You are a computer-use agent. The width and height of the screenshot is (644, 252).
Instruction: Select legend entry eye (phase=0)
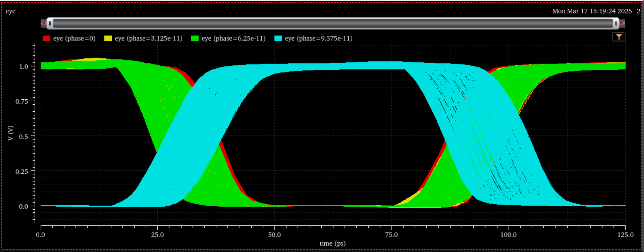[x=74, y=38]
